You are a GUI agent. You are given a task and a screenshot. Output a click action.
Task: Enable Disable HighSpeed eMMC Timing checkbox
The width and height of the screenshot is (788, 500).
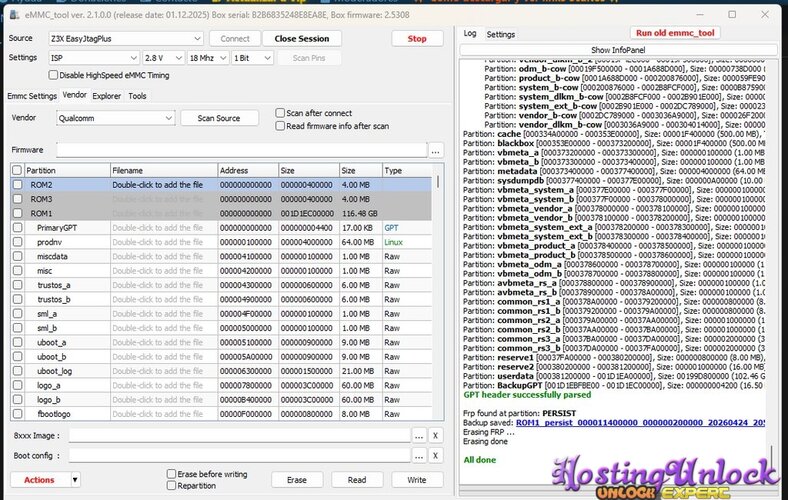pyautogui.click(x=53, y=75)
